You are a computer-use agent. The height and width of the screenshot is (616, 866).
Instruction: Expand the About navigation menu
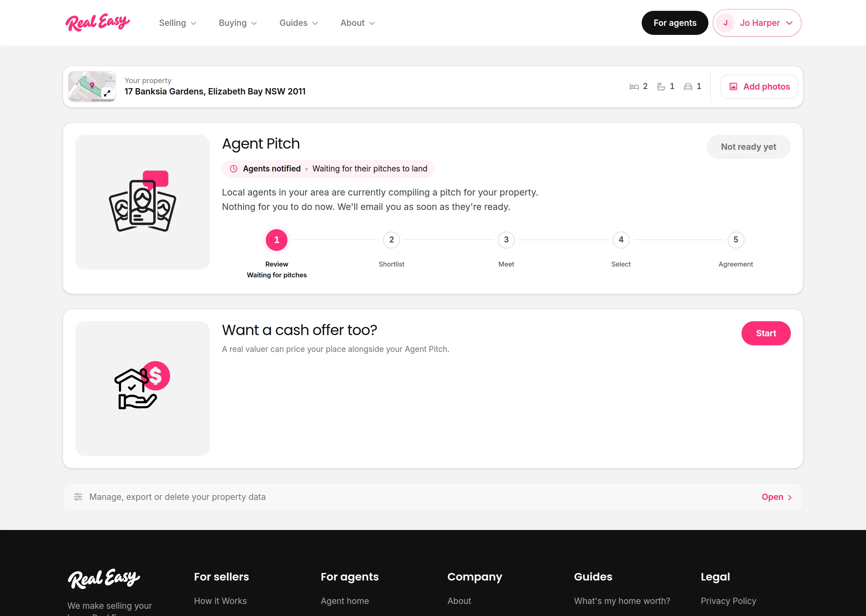[358, 23]
